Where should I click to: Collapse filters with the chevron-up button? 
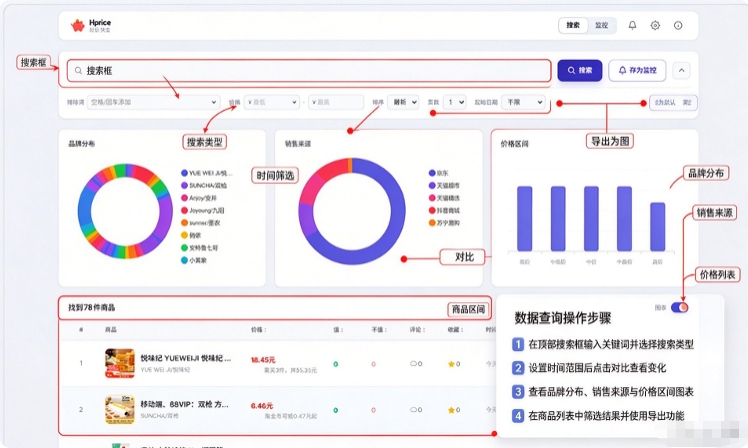click(x=681, y=71)
